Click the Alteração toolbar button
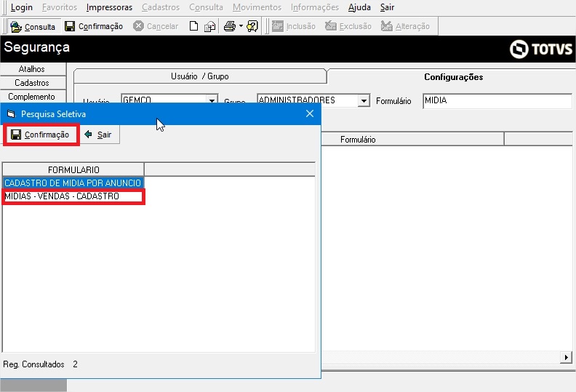This screenshot has width=576, height=392. [406, 26]
